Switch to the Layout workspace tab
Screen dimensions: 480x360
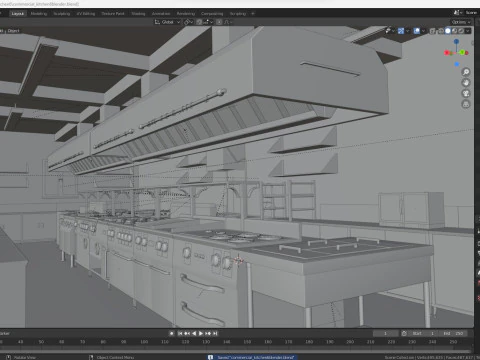pyautogui.click(x=17, y=14)
